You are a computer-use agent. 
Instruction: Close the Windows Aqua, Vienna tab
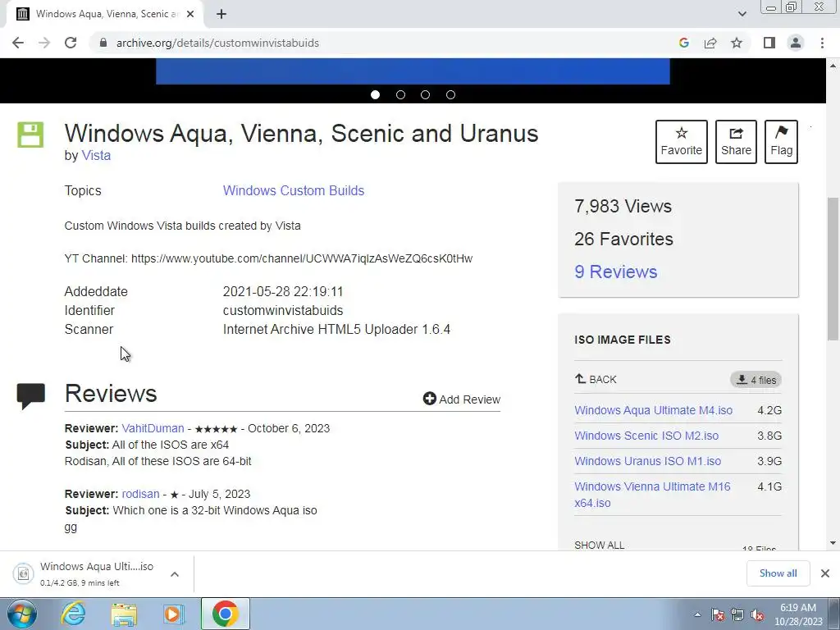[190, 14]
